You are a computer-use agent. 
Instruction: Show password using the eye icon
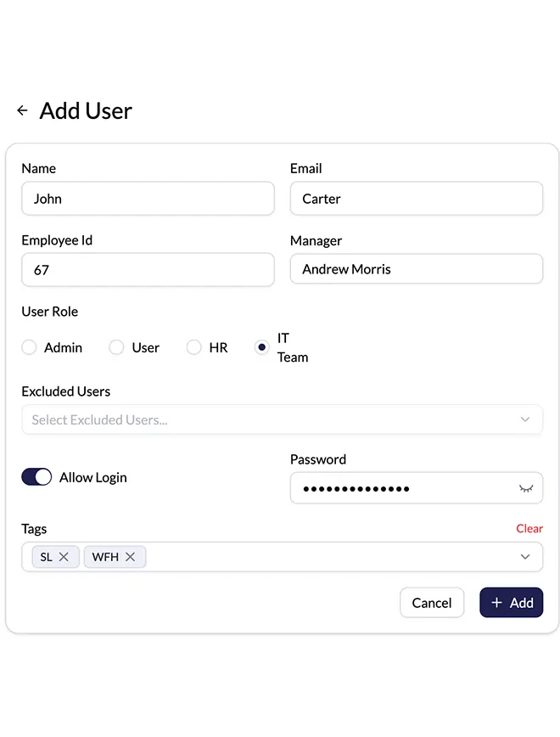point(526,489)
